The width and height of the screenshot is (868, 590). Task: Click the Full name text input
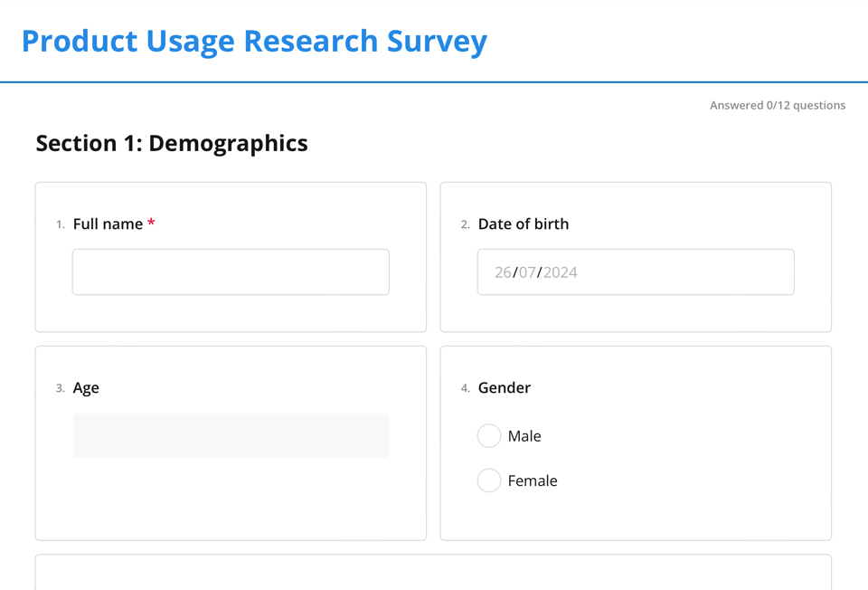click(x=231, y=271)
